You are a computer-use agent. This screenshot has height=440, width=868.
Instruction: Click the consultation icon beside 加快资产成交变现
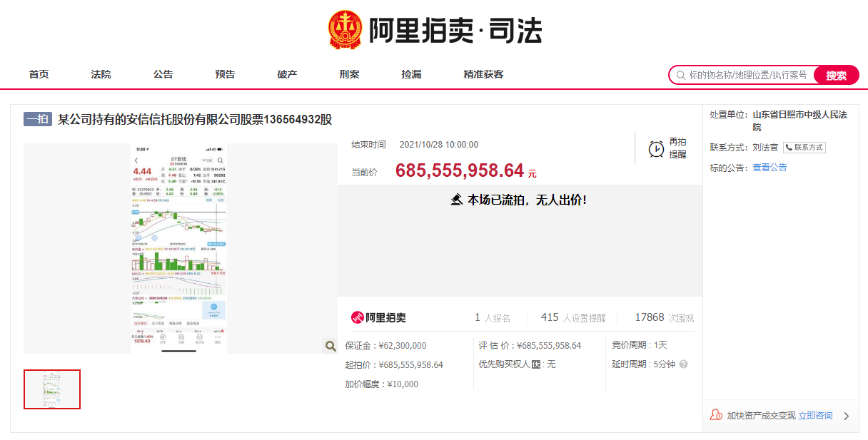coord(716,415)
